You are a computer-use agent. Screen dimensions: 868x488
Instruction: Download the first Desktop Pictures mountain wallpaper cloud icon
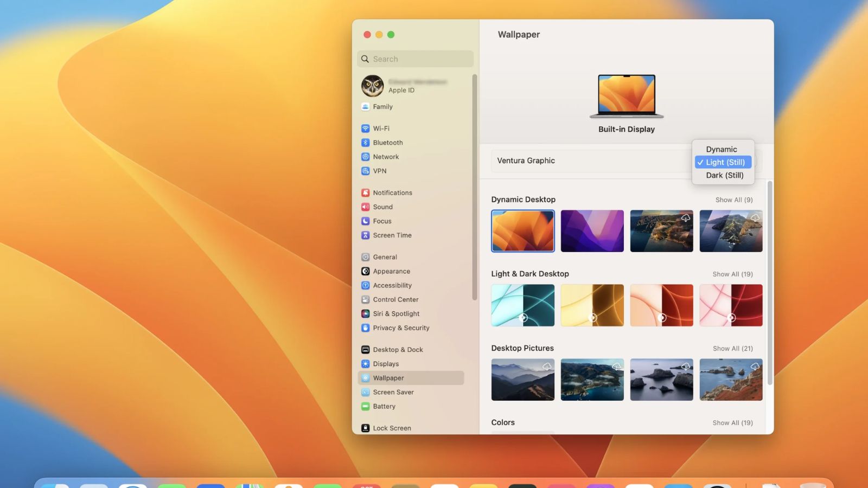click(x=547, y=367)
